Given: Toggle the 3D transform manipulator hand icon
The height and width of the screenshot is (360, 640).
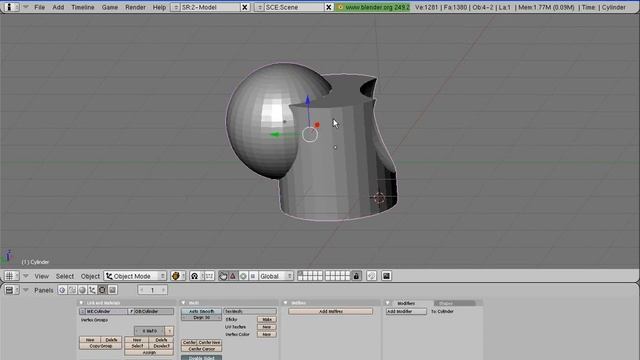Looking at the screenshot, I should coord(223,276).
